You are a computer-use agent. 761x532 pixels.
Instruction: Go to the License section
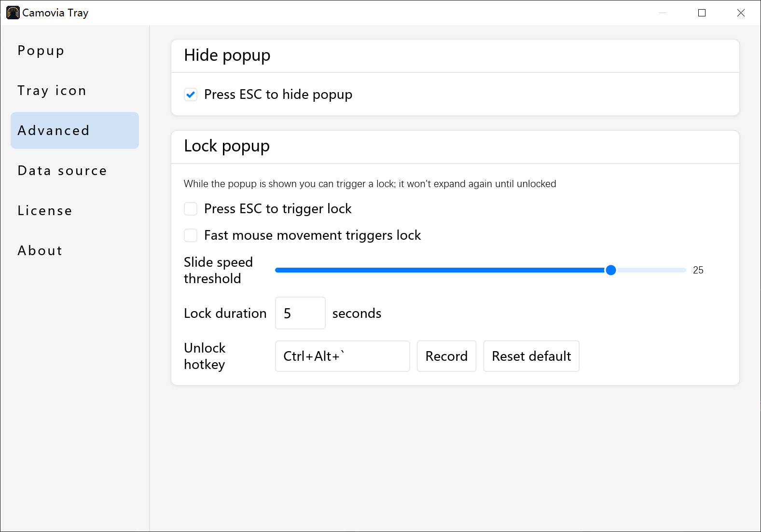pos(75,211)
